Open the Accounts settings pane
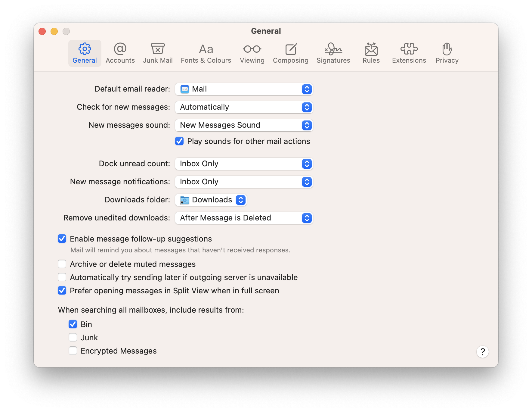 [x=120, y=53]
